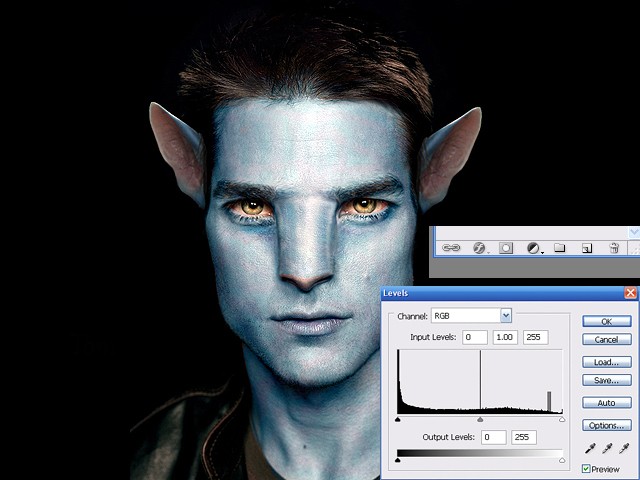Create a new layer icon
This screenshot has width=640, height=480.
pyautogui.click(x=587, y=248)
